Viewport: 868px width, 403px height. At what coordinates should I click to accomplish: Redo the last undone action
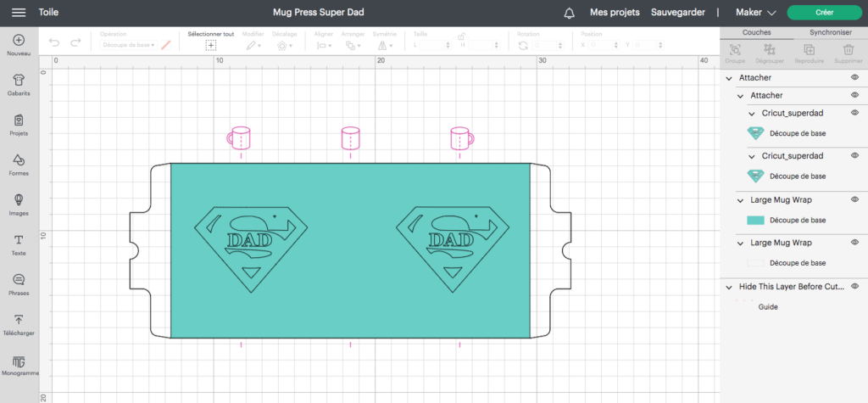click(75, 42)
